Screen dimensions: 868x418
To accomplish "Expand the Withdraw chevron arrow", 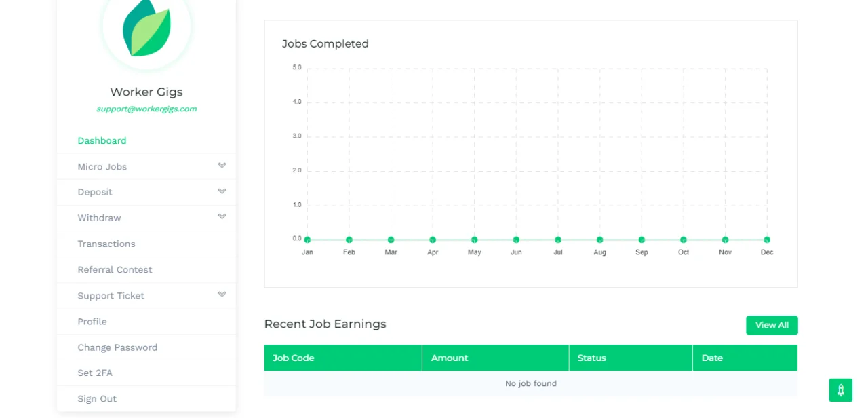I will tap(222, 216).
